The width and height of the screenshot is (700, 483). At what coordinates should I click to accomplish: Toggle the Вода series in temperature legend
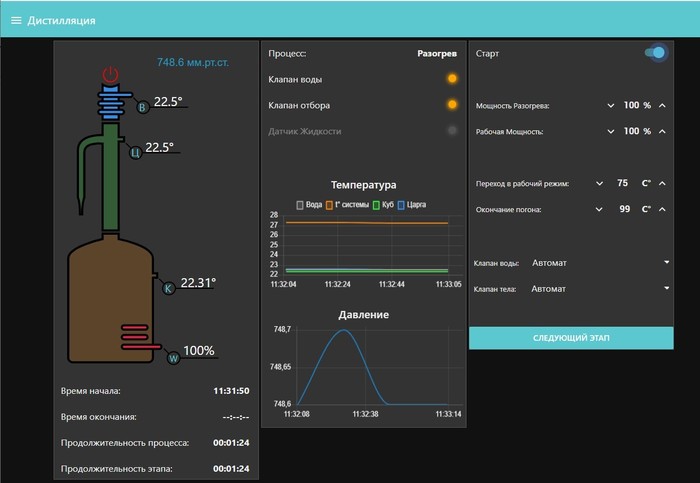[x=309, y=205]
